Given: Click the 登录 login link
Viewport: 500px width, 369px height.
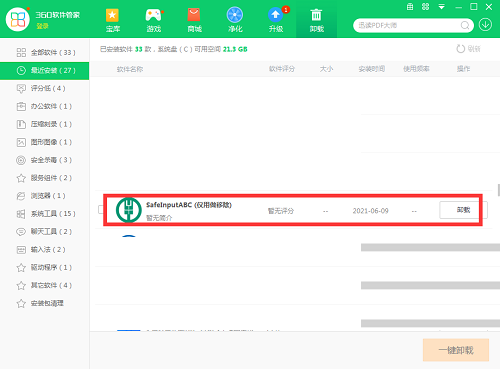Looking at the screenshot, I should point(42,26).
